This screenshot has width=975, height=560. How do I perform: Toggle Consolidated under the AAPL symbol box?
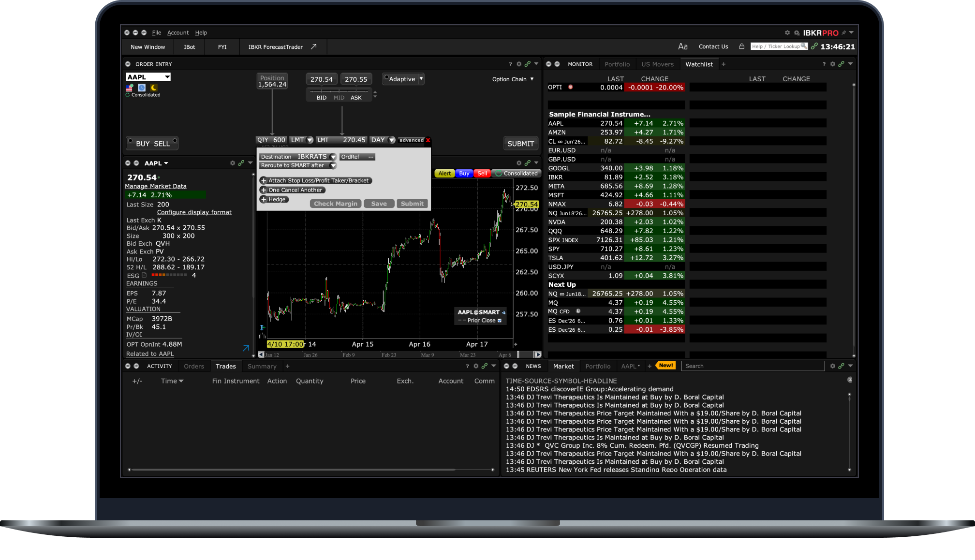(x=143, y=95)
